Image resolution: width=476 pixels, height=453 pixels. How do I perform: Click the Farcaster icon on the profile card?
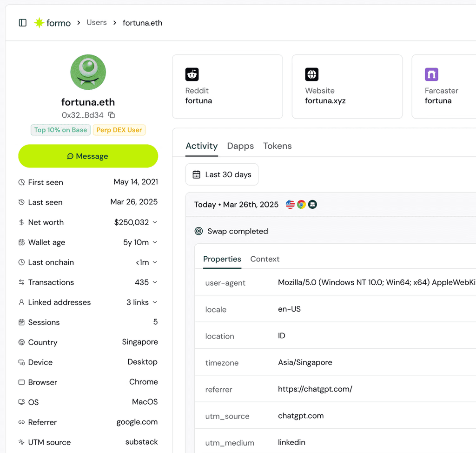pyautogui.click(x=431, y=74)
